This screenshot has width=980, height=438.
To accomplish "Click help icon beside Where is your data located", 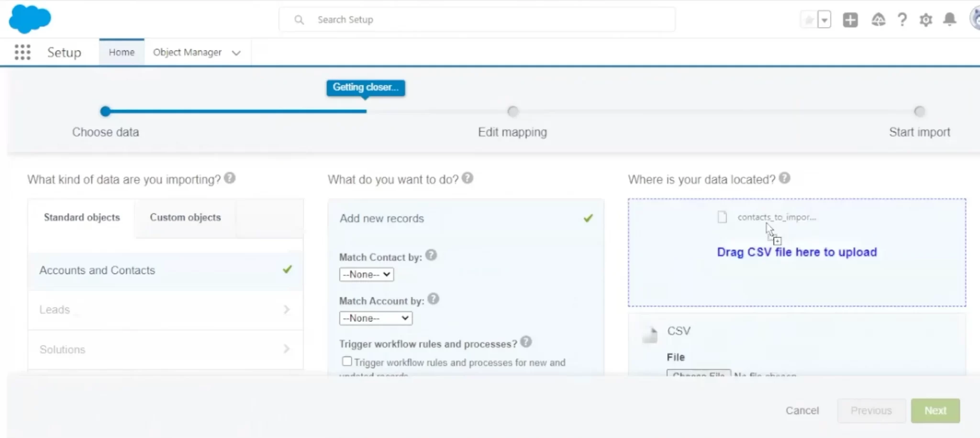I will pos(784,178).
